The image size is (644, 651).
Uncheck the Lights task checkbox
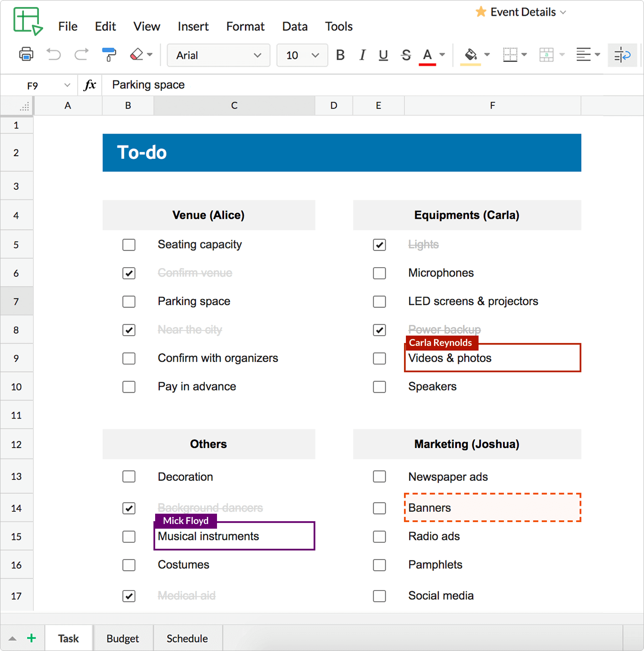[x=379, y=245]
